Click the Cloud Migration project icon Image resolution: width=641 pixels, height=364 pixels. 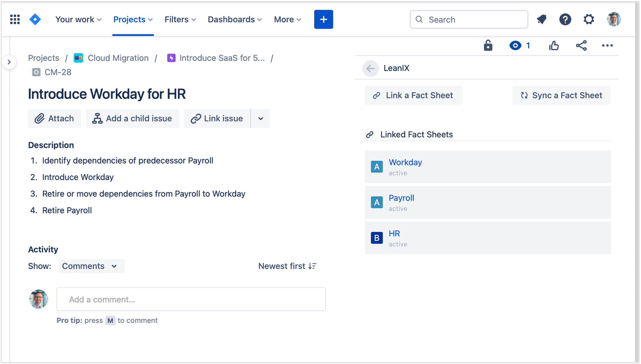[x=78, y=58]
